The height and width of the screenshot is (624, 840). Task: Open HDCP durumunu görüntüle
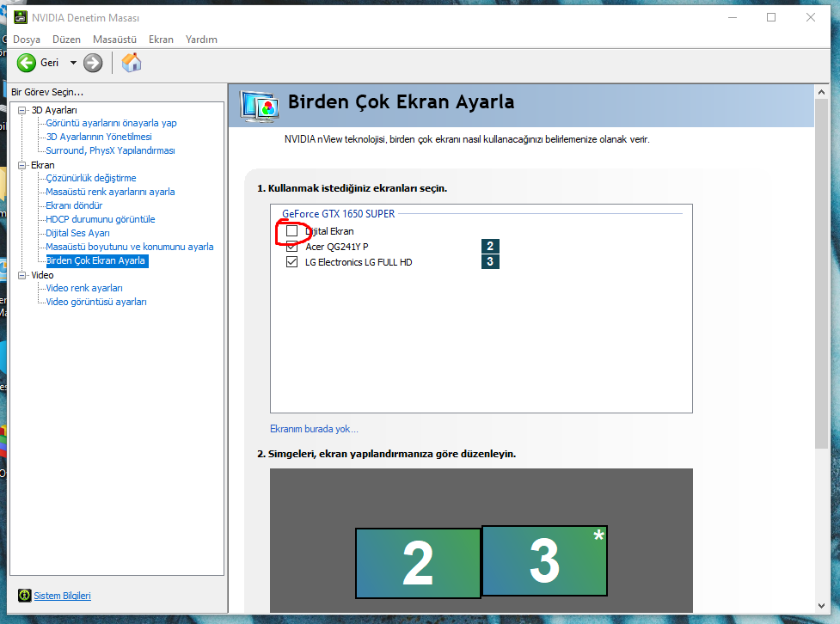click(x=101, y=219)
